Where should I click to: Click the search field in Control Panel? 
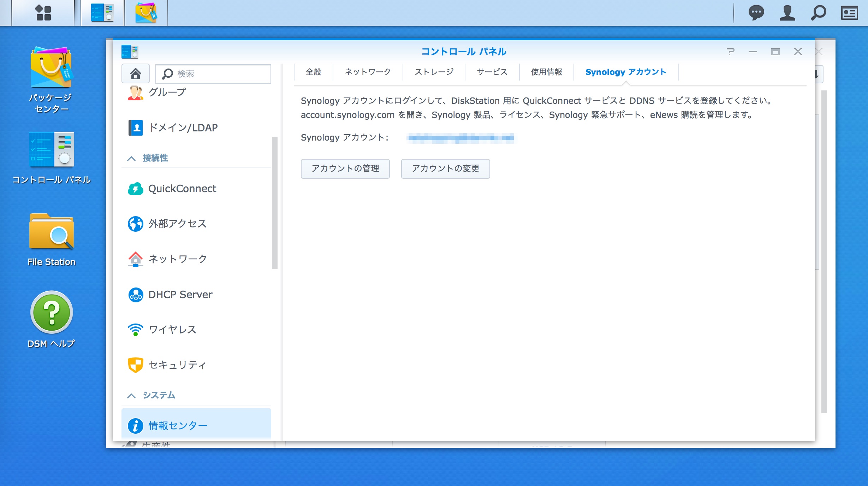click(213, 74)
